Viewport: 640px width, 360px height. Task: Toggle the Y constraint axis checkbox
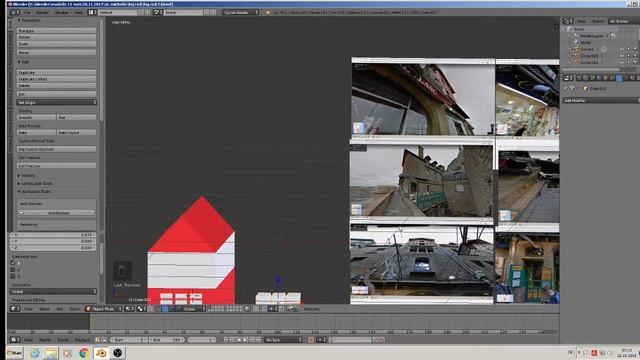coord(13,270)
